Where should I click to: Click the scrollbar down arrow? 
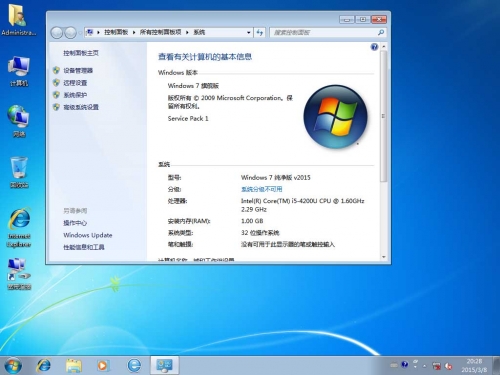pyautogui.click(x=384, y=257)
